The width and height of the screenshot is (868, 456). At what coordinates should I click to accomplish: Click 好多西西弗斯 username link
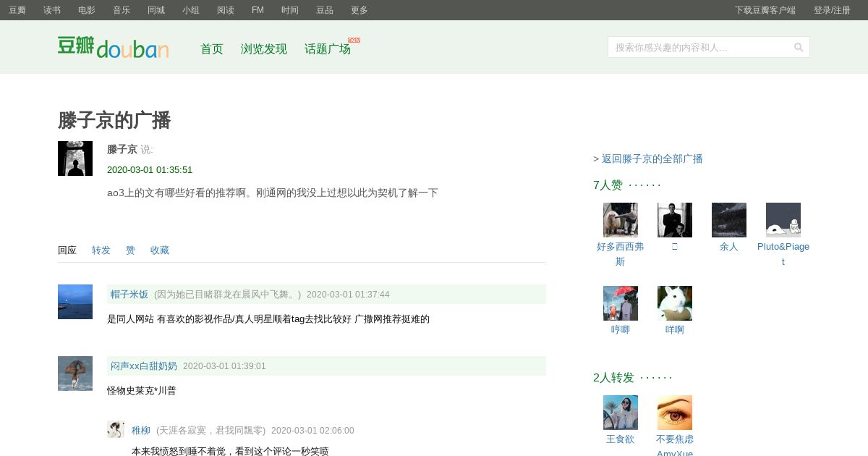coord(621,254)
